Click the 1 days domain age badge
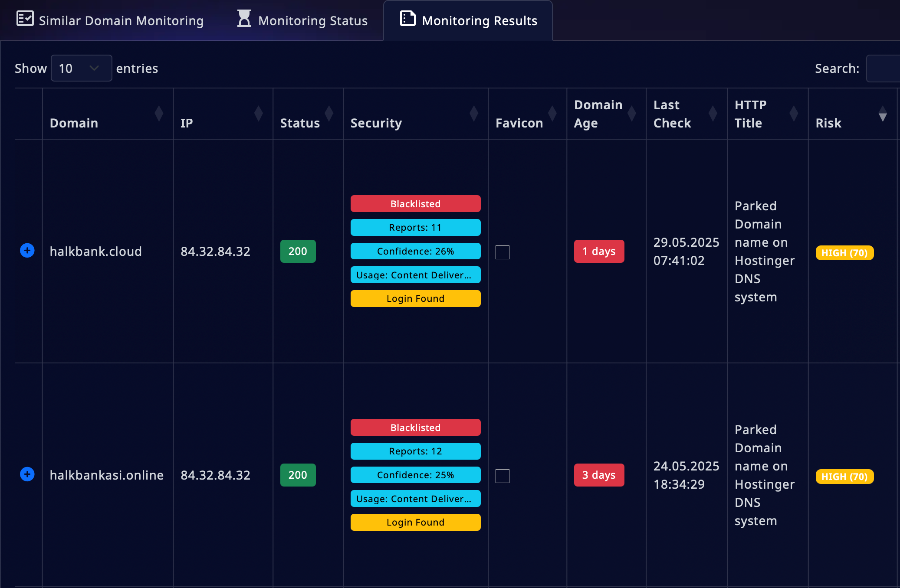The height and width of the screenshot is (588, 900). click(599, 251)
